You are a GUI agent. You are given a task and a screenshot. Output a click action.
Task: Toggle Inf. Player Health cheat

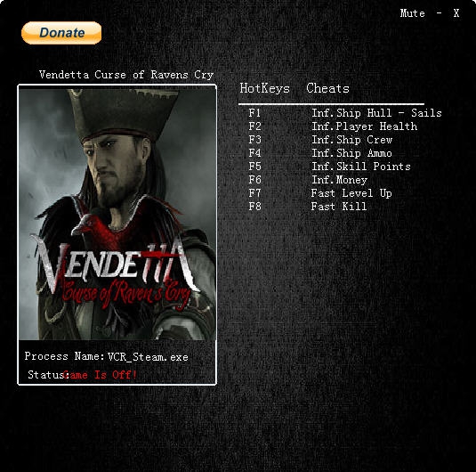[364, 126]
